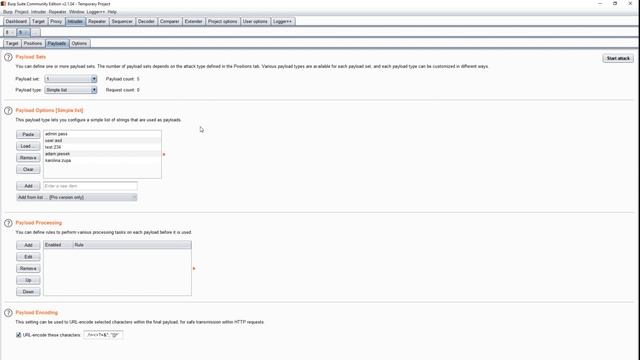640x360 pixels.
Task: Switch to the Extender tab
Action: [x=193, y=21]
